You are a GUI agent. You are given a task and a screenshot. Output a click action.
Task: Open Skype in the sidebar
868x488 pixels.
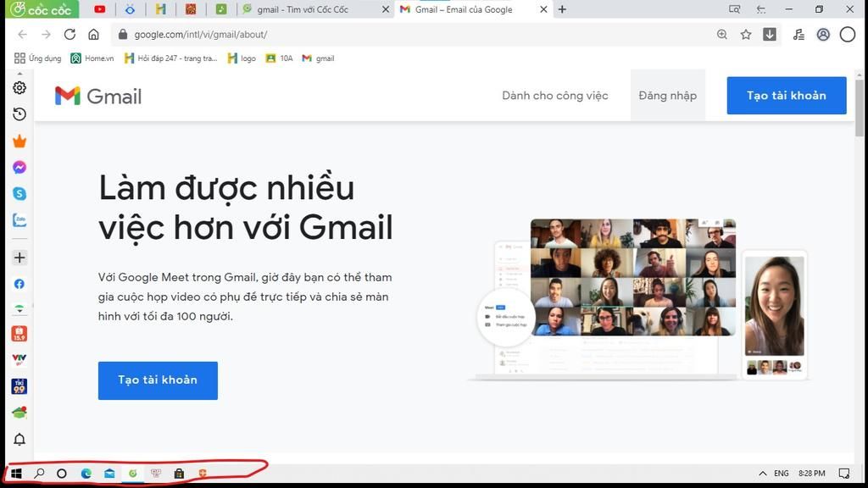[19, 194]
